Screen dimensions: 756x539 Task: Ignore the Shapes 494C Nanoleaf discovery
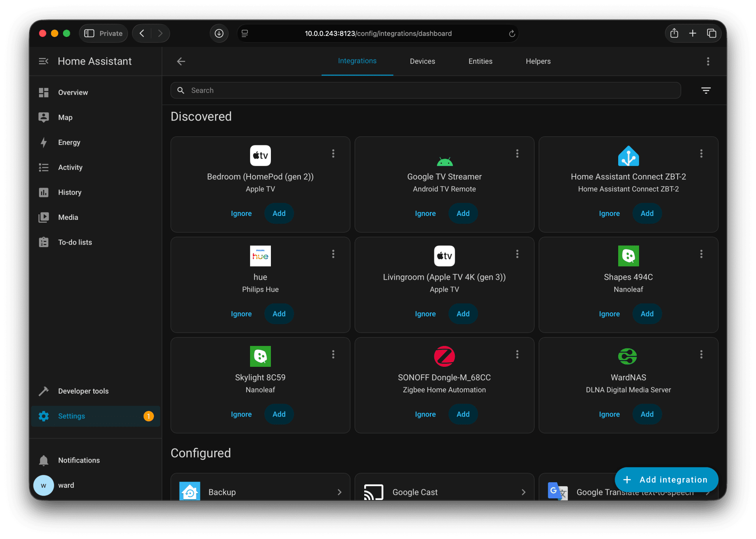(x=609, y=314)
